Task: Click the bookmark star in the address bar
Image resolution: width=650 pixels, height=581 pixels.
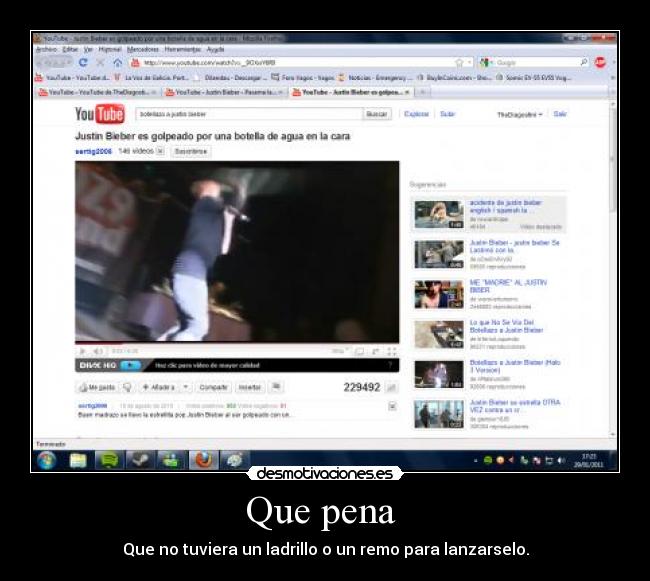Action: [459, 63]
